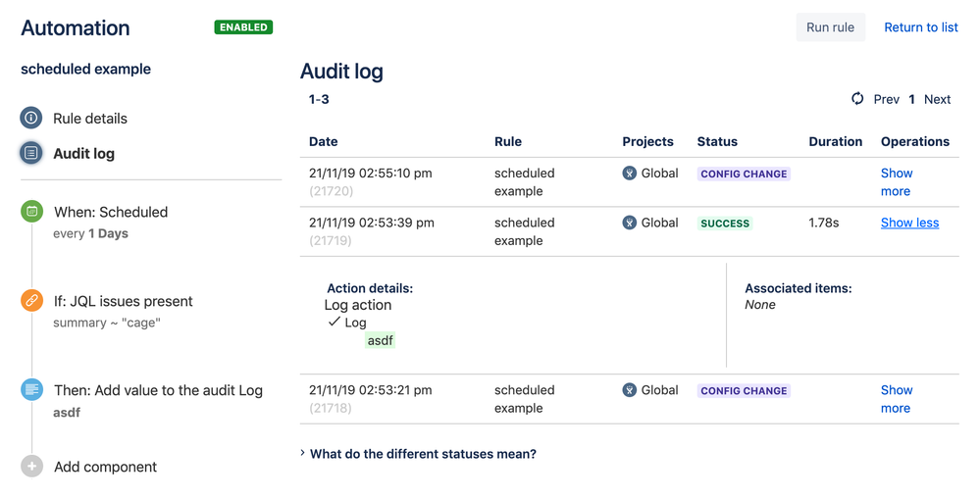Click the audit log refresh icon
The width and height of the screenshot is (980, 499).
857,99
